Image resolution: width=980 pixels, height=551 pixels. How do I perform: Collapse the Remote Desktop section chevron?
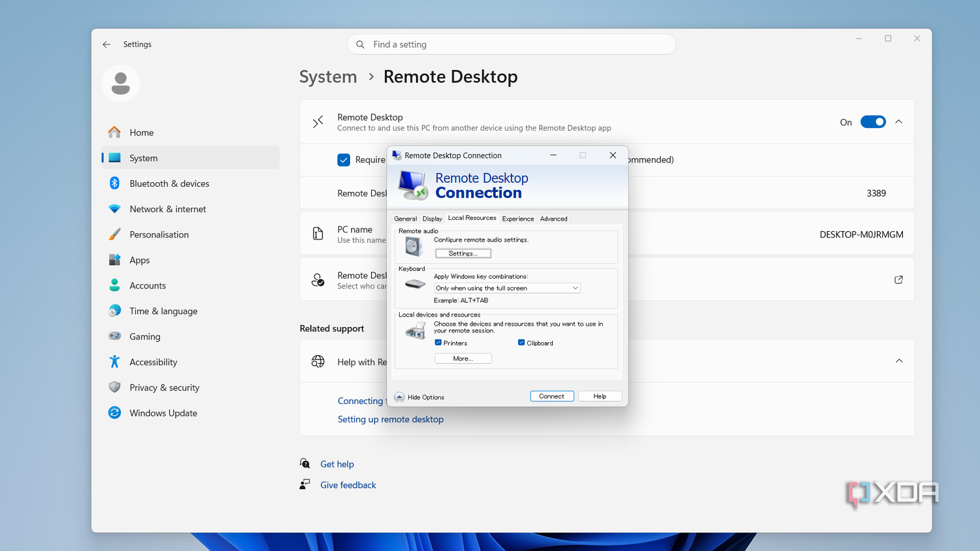(x=899, y=122)
